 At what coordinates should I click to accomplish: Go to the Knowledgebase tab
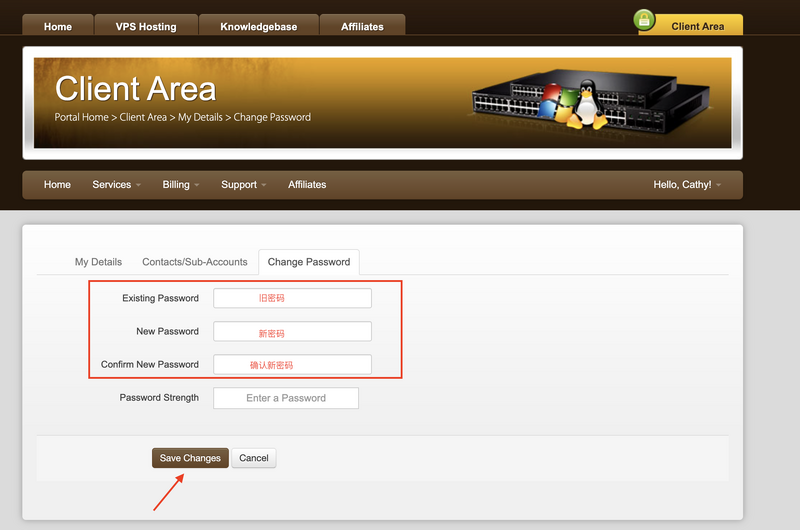259,26
